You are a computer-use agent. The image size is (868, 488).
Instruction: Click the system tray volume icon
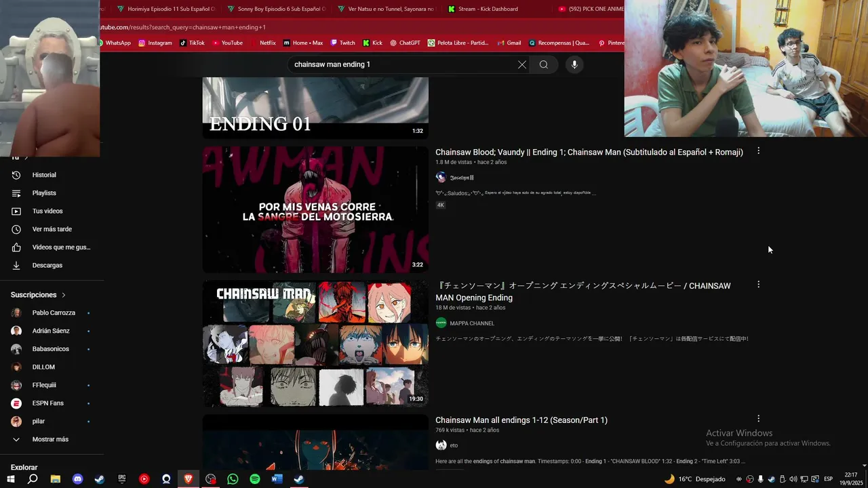(x=793, y=479)
